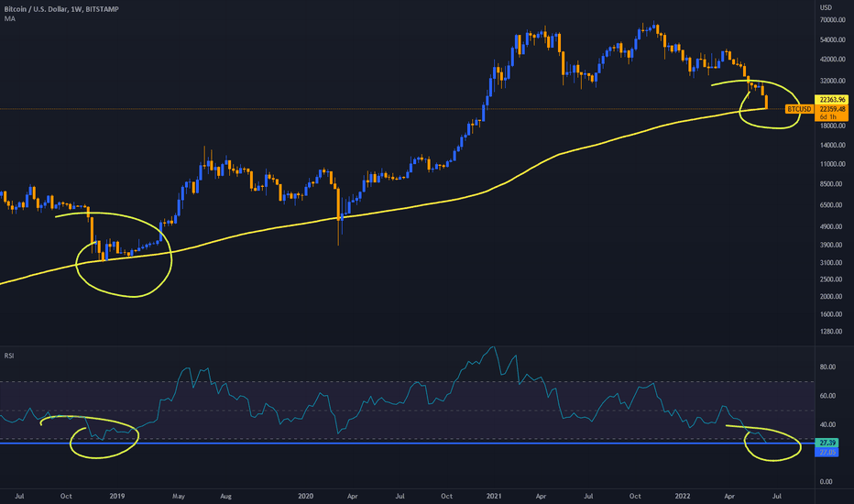Screen dimensions: 854x504
Task: Click the 2021 label on time axis
Action: pos(494,497)
